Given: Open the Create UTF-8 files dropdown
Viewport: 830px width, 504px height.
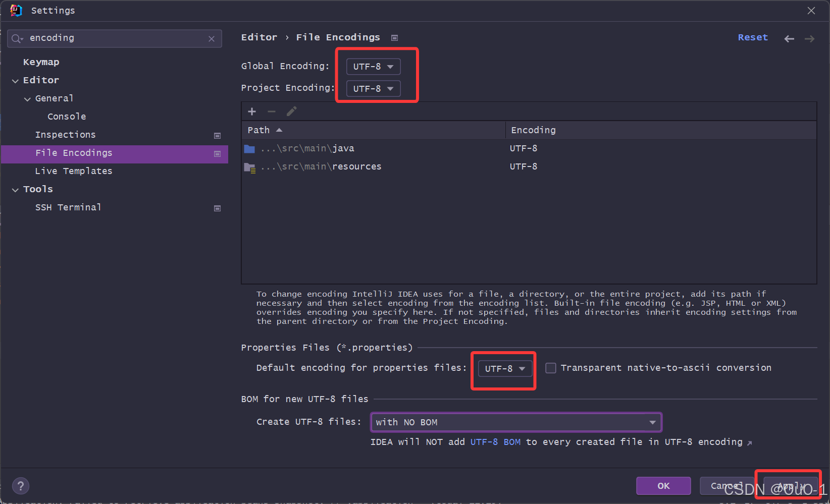Looking at the screenshot, I should click(x=515, y=422).
